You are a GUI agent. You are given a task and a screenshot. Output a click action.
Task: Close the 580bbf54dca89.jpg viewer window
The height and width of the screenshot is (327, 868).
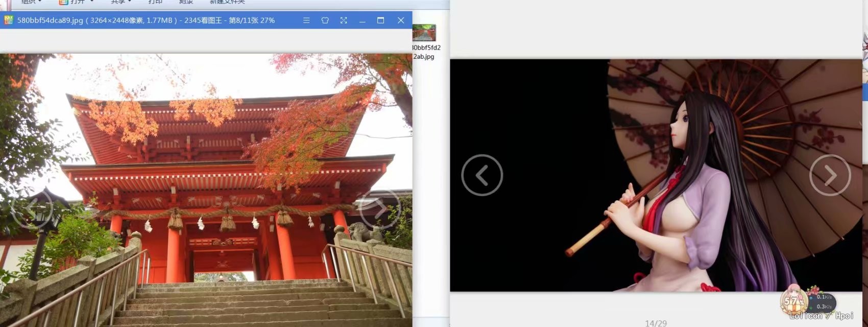click(401, 20)
